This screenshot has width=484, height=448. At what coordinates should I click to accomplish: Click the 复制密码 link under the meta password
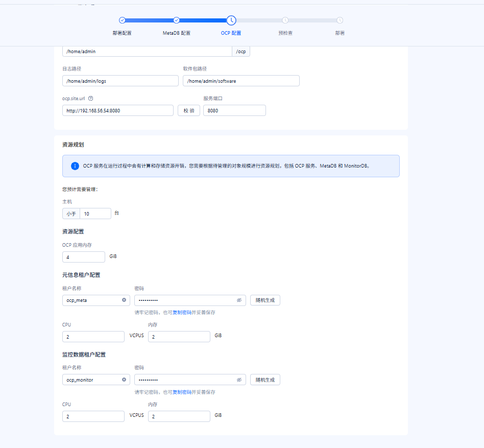[182, 313]
